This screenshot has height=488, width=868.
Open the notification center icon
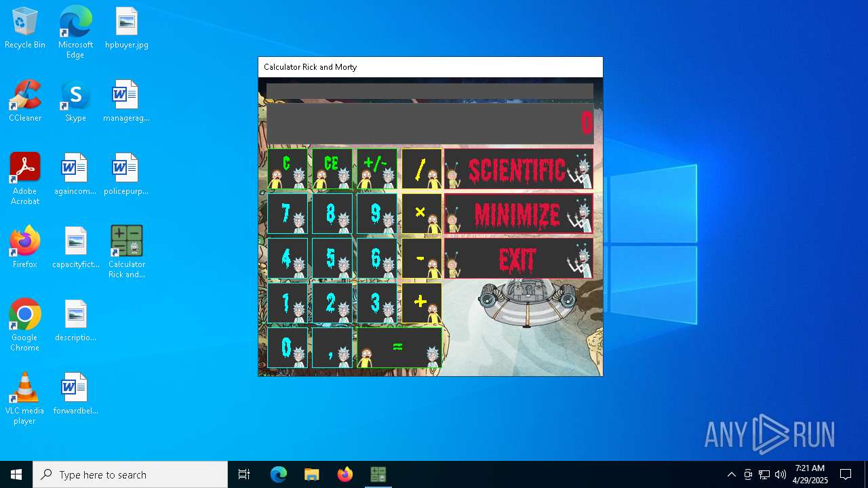click(x=846, y=474)
